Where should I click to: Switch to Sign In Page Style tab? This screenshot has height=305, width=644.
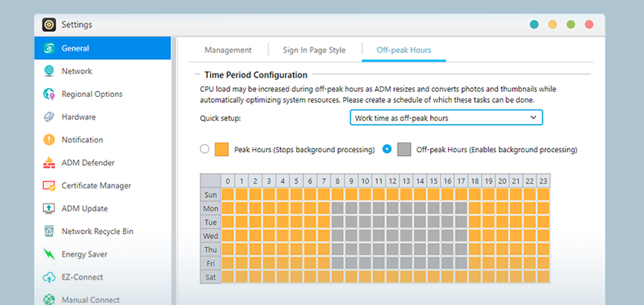point(314,50)
